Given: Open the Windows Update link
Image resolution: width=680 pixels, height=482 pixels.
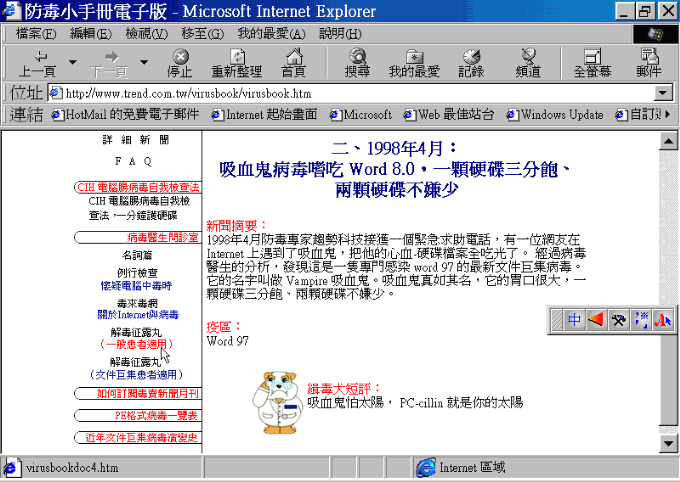Looking at the screenshot, I should (555, 115).
